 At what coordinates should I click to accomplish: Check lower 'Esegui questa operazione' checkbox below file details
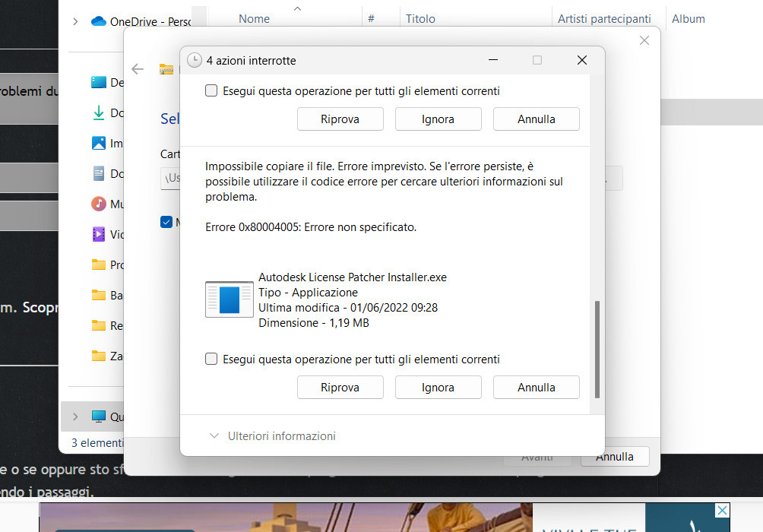(211, 359)
